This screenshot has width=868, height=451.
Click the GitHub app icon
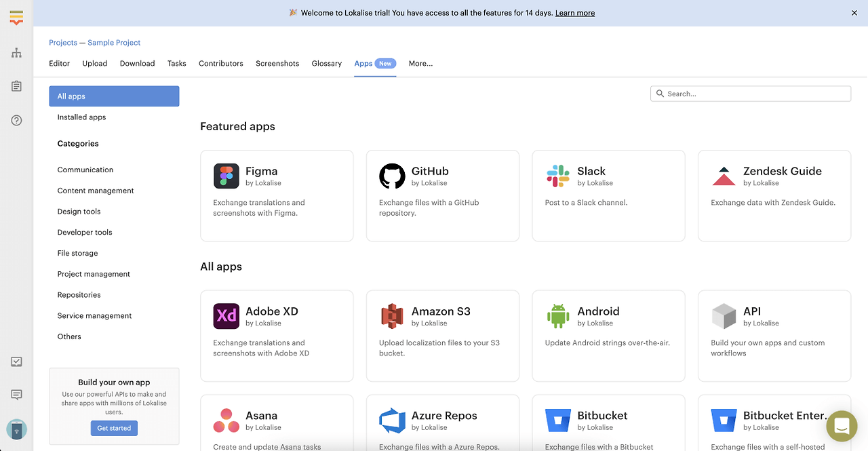(392, 176)
